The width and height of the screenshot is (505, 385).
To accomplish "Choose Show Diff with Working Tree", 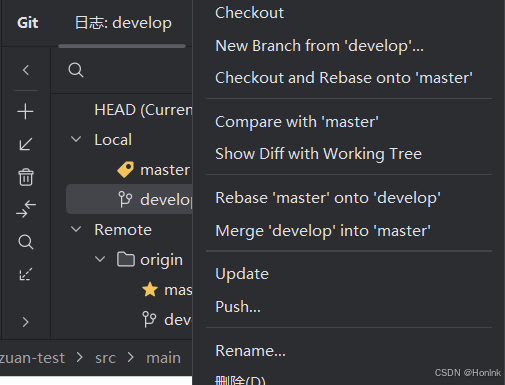I will tap(318, 154).
